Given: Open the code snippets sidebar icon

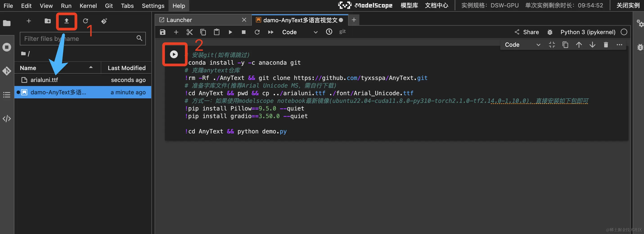Looking at the screenshot, I should [7, 119].
